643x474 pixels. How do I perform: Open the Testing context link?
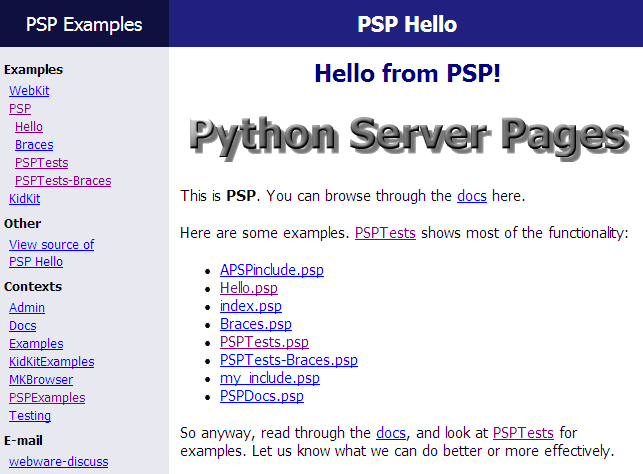30,415
